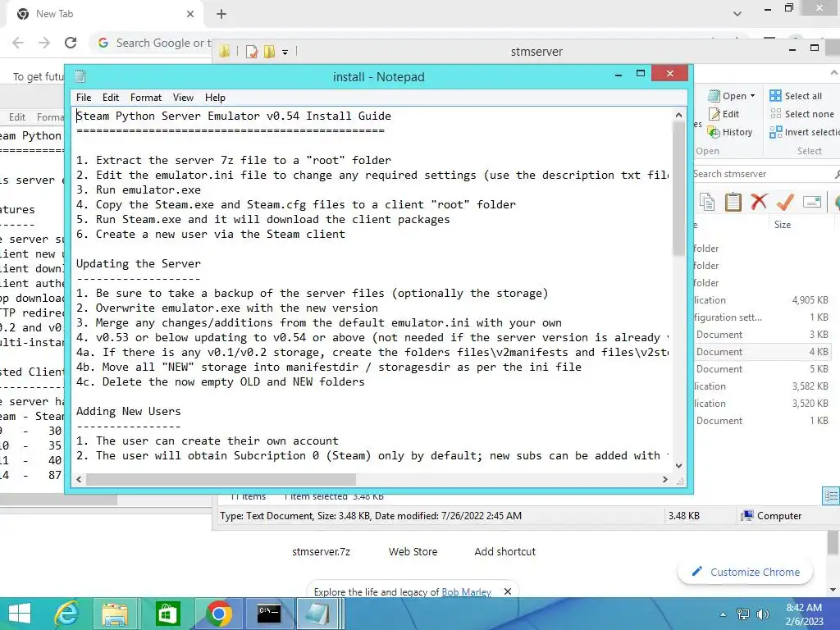Click the Notepad icon in install title bar
Viewport: 840px width, 630px height.
tap(80, 76)
